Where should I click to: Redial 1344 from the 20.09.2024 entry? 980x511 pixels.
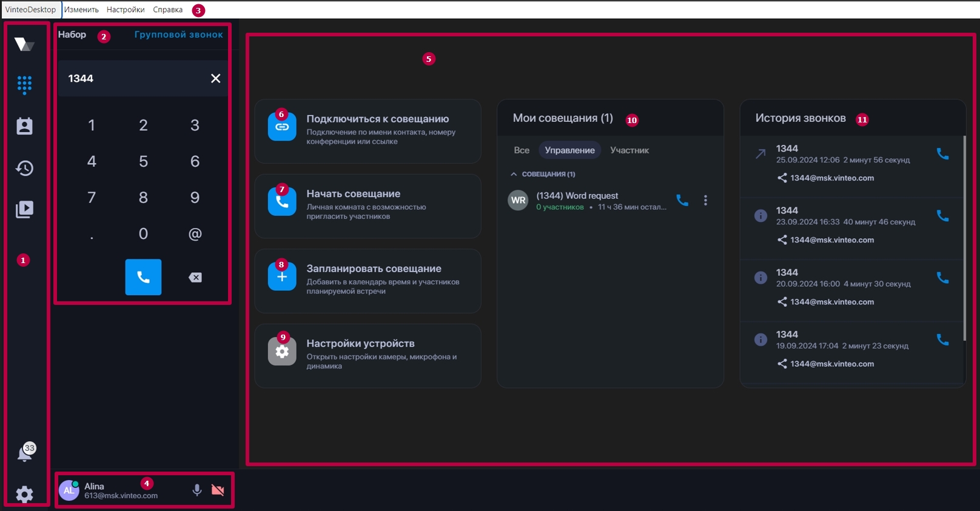942,278
